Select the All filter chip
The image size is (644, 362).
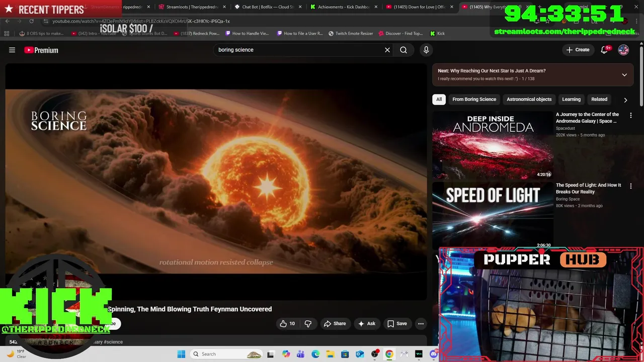[x=439, y=99]
